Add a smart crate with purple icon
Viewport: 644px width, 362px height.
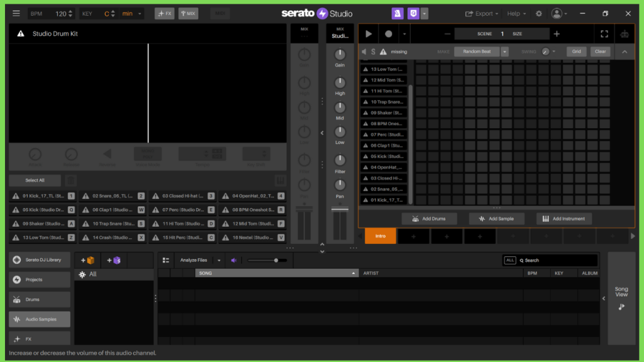coord(114,260)
